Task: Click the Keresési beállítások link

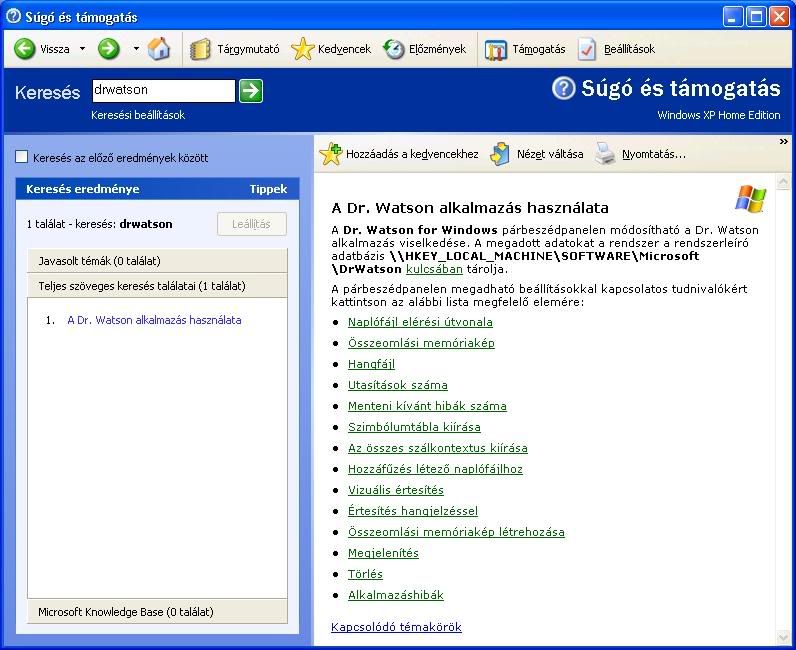Action: pos(138,115)
